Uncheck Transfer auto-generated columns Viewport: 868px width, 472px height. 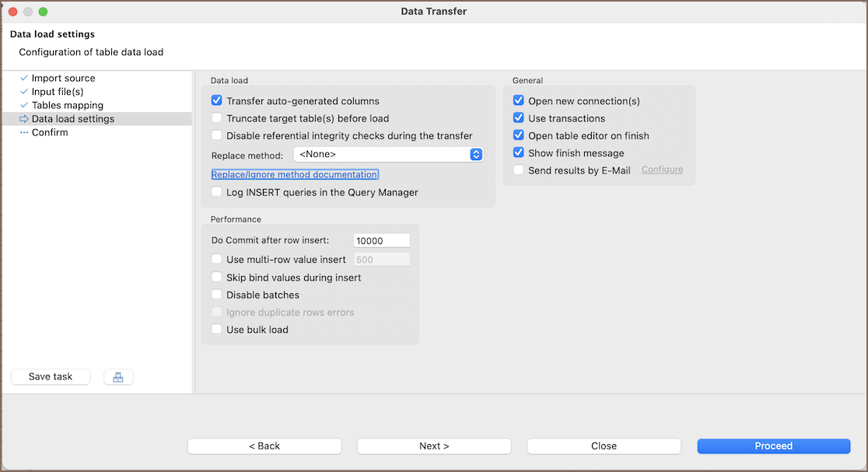pyautogui.click(x=217, y=101)
